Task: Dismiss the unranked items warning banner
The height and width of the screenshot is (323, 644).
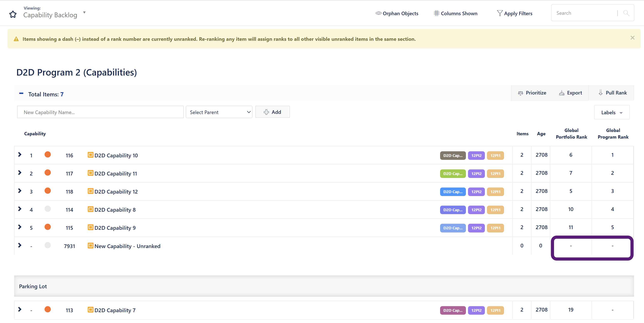Action: [633, 38]
